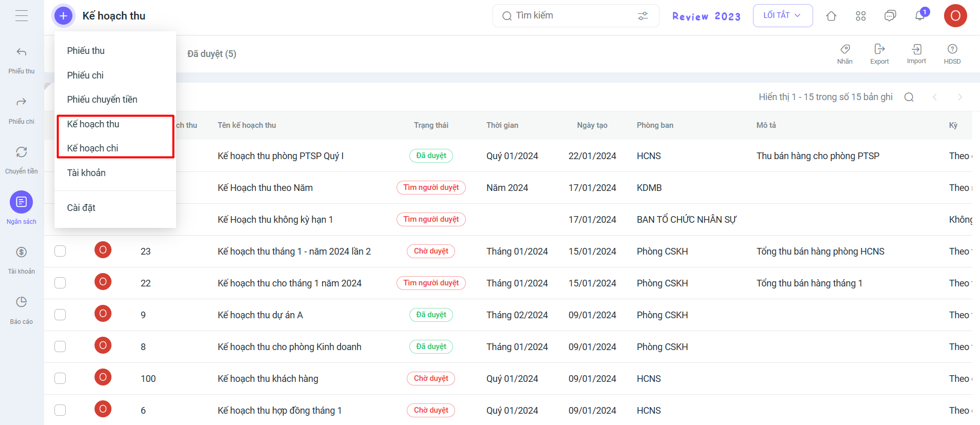Viewport: 980px width, 425px height.
Task: Check the row for Kế hoạch thu khách hàng
Action: coord(60,378)
